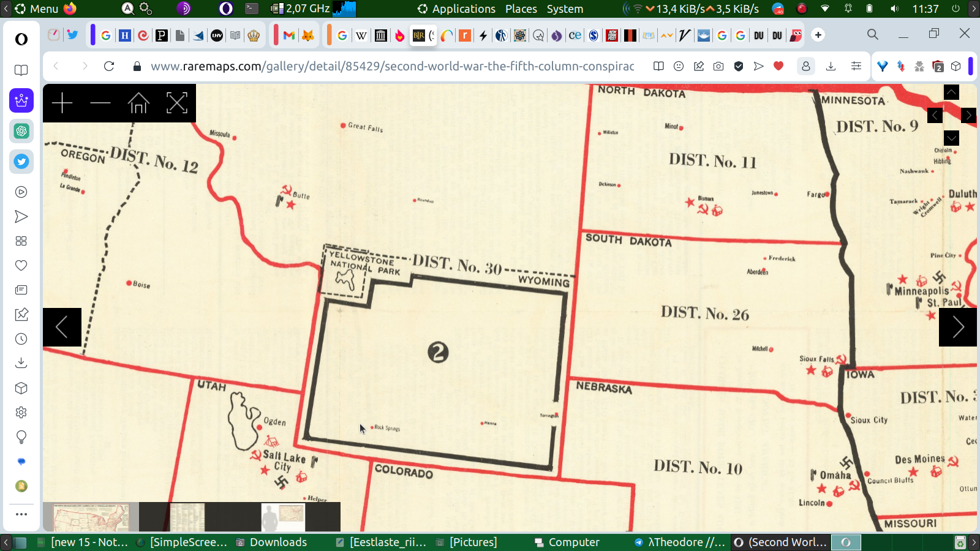Open bookmarks heart in the sidebar
The image size is (980, 551).
[21, 266]
